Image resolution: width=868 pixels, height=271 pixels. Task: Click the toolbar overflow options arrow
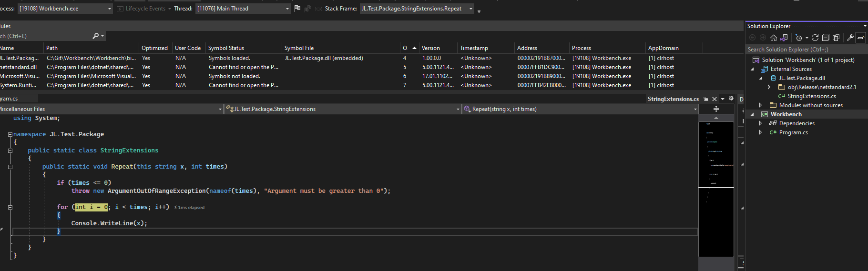pos(479,10)
